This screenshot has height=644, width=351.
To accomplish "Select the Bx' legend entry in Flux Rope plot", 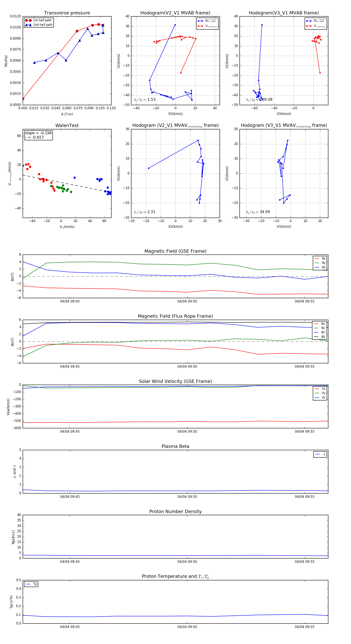I will pyautogui.click(x=320, y=324).
